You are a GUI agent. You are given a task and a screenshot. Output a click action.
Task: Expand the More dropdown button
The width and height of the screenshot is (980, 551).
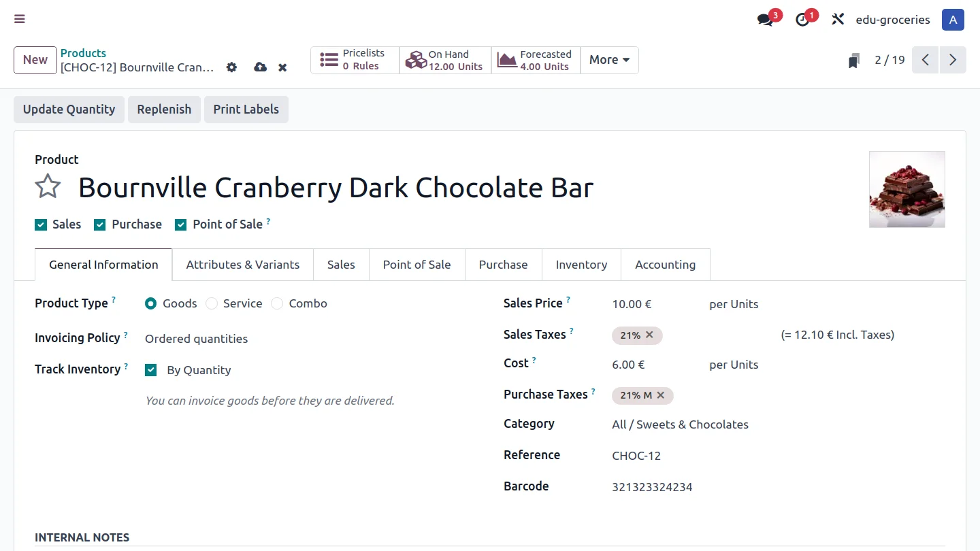click(x=609, y=60)
